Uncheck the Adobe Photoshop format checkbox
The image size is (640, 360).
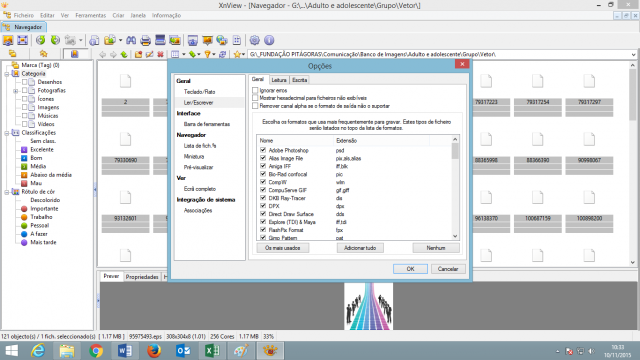[263, 150]
